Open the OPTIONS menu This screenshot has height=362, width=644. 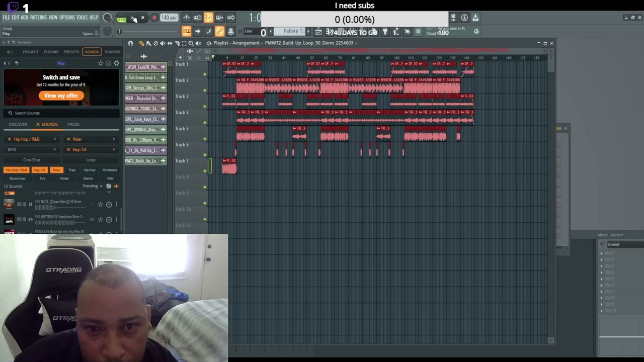pos(67,18)
